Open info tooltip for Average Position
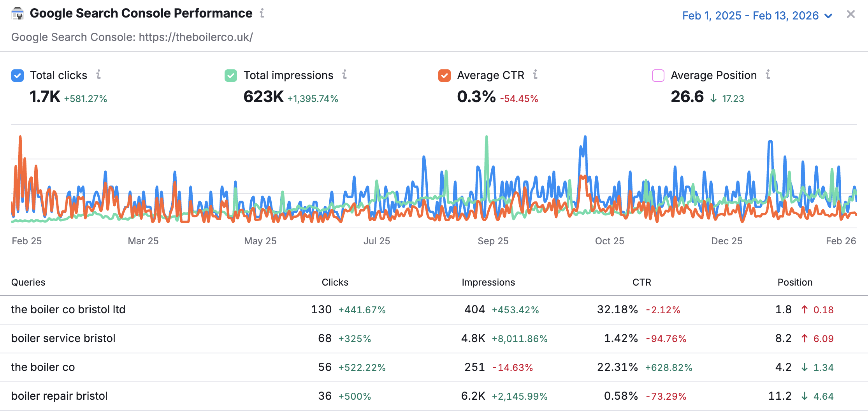The width and height of the screenshot is (868, 413). (768, 74)
